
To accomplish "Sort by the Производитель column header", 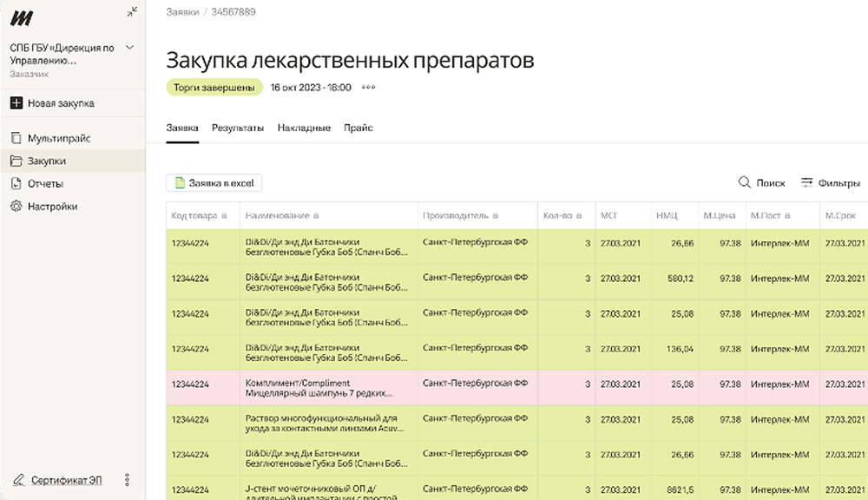I will pyautogui.click(x=456, y=215).
